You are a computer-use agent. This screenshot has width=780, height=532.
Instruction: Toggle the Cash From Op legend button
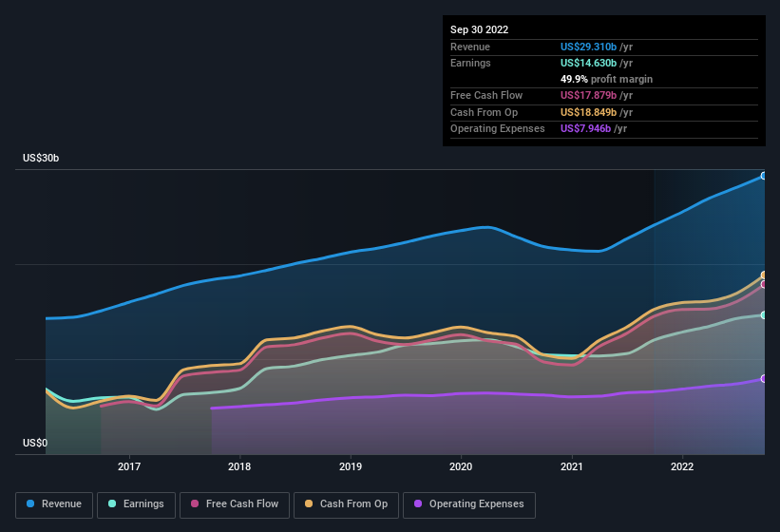346,504
